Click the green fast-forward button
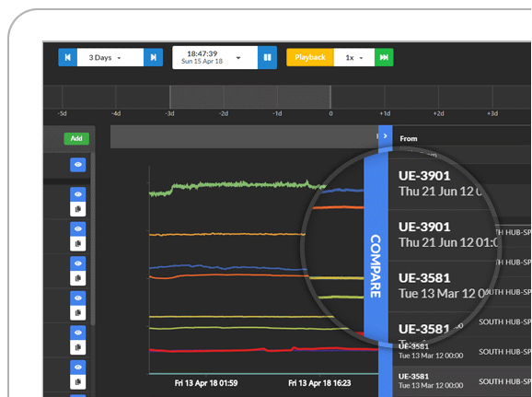532x397 pixels. point(384,57)
